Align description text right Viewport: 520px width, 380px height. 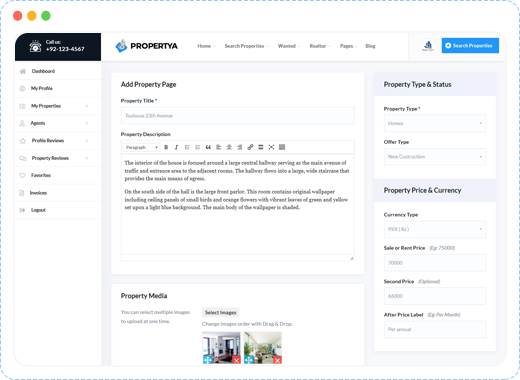(240, 147)
